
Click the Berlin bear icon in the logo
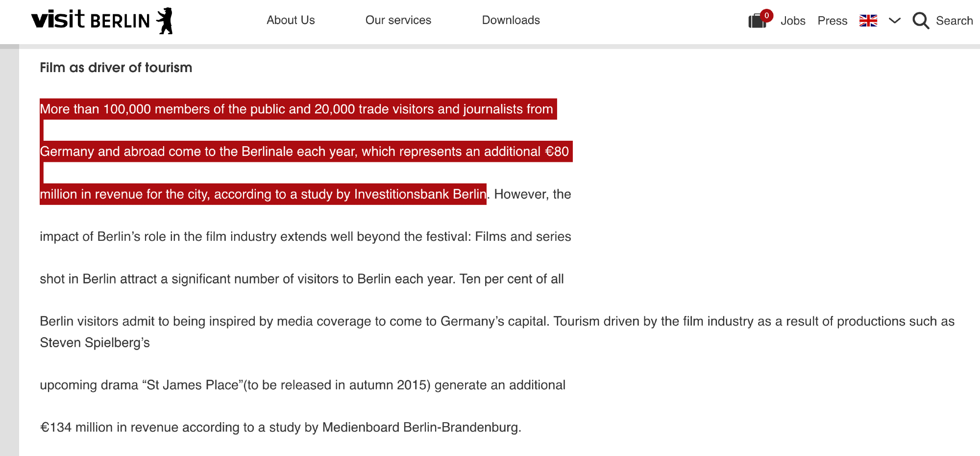click(165, 21)
